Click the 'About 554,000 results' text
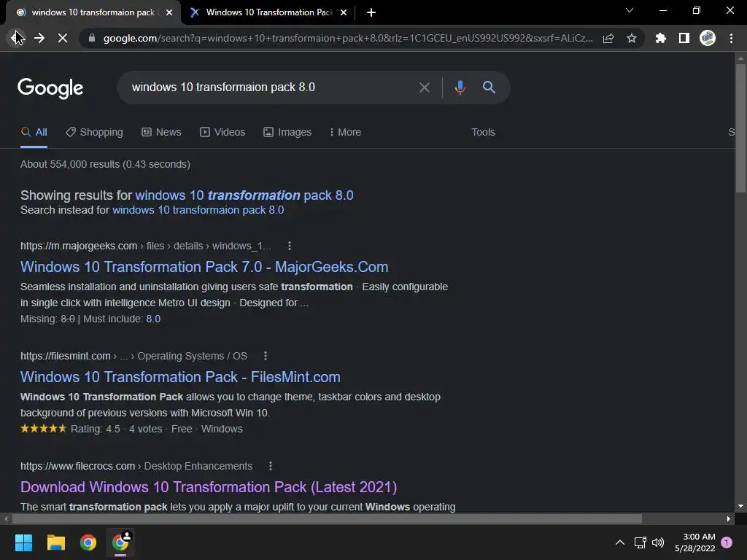The width and height of the screenshot is (747, 560). click(x=105, y=164)
